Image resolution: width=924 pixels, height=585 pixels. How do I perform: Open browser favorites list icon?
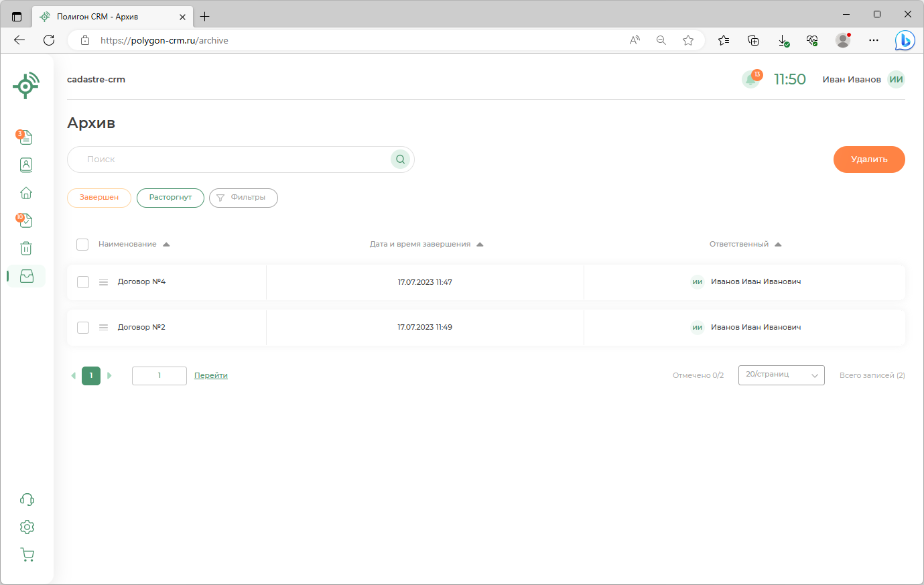724,40
